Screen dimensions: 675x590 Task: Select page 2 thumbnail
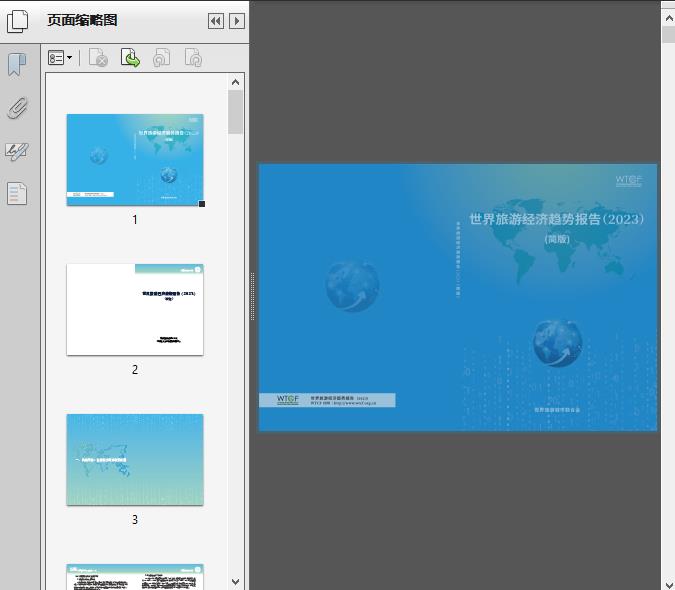(x=135, y=309)
